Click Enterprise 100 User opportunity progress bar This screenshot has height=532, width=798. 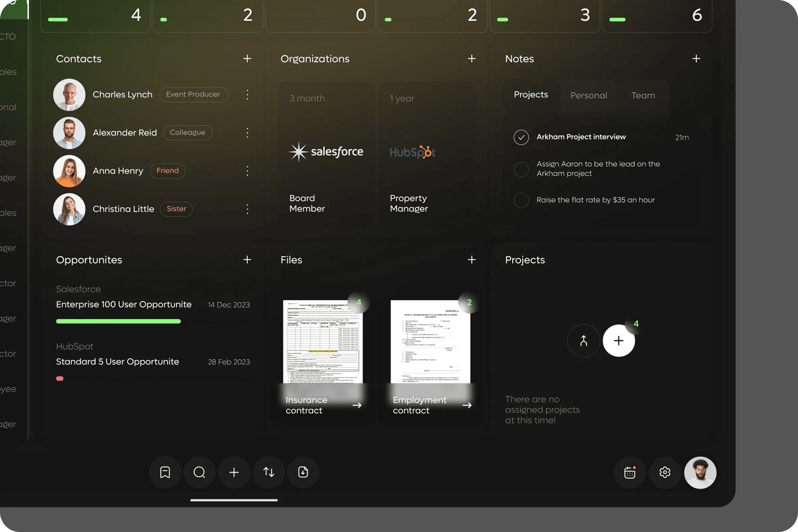[x=118, y=321]
